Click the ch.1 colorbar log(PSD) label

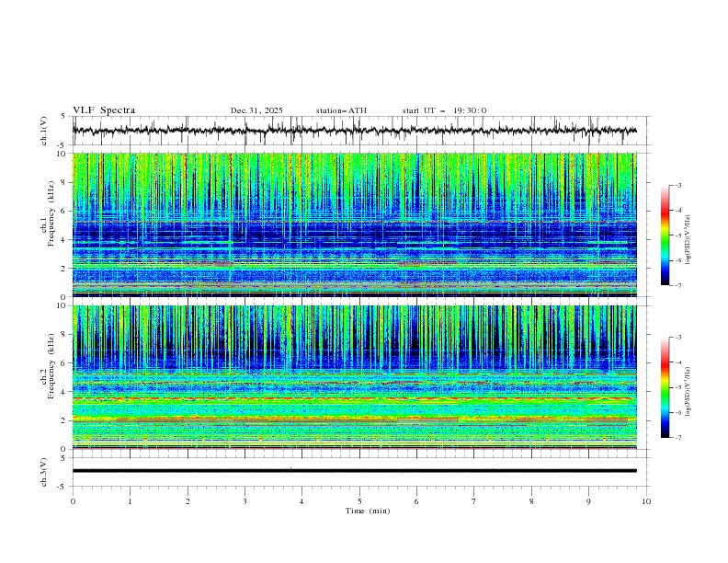688,240
